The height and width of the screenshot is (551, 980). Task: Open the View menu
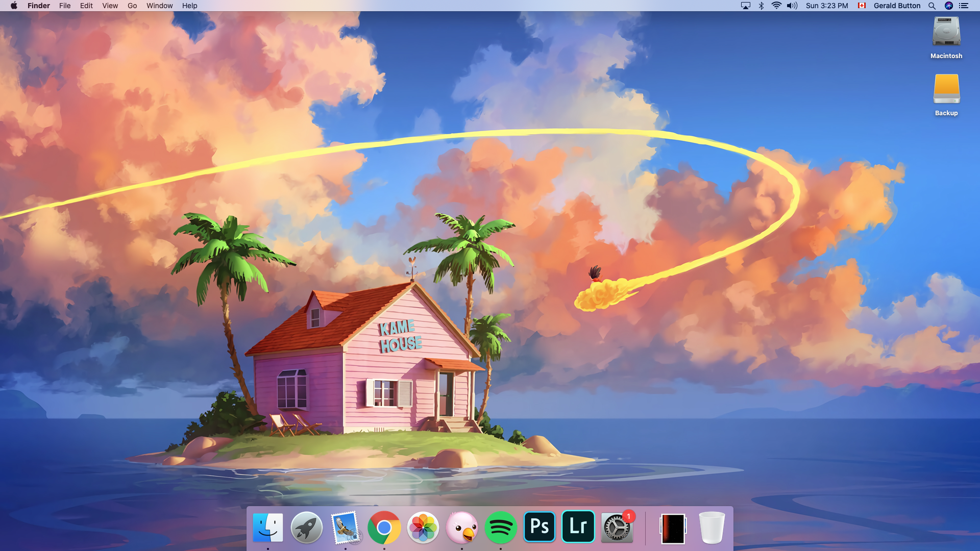coord(110,6)
